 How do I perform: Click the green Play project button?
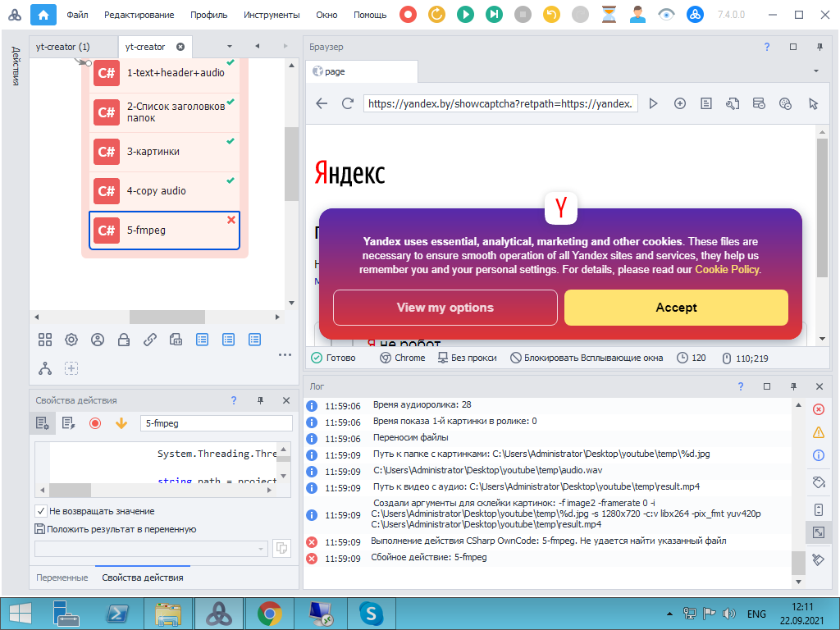pos(466,15)
